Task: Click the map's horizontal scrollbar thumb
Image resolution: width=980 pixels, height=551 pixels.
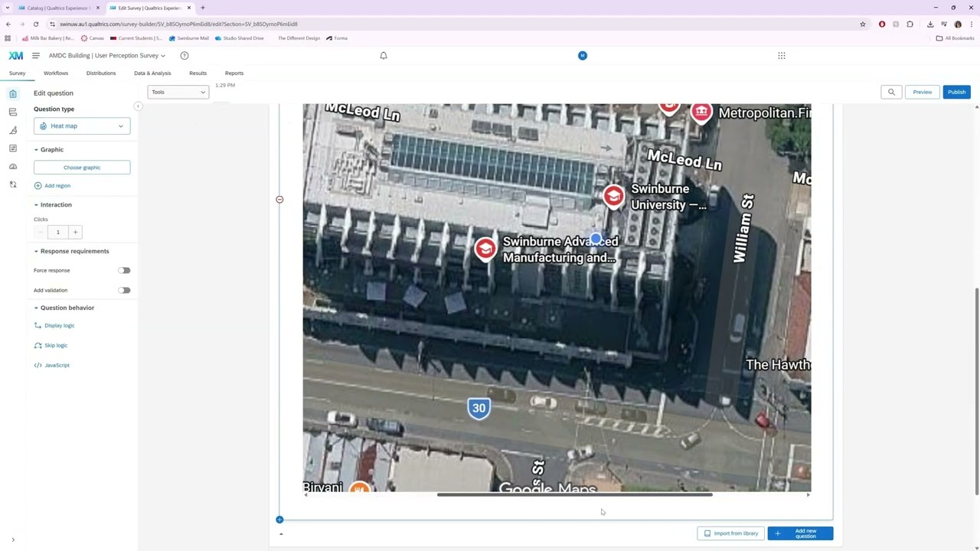Action: 575,495
